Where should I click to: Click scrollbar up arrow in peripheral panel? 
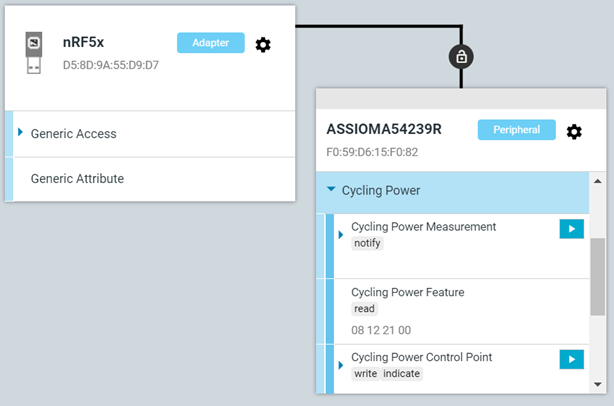coord(597,181)
